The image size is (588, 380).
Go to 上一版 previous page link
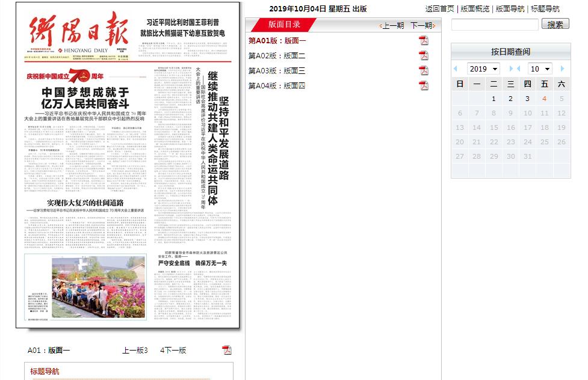point(135,350)
